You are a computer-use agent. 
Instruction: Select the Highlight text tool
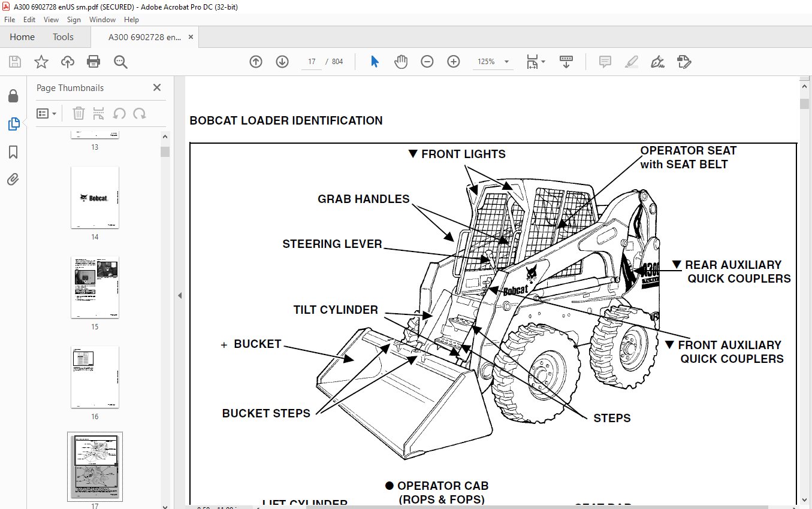tap(632, 62)
